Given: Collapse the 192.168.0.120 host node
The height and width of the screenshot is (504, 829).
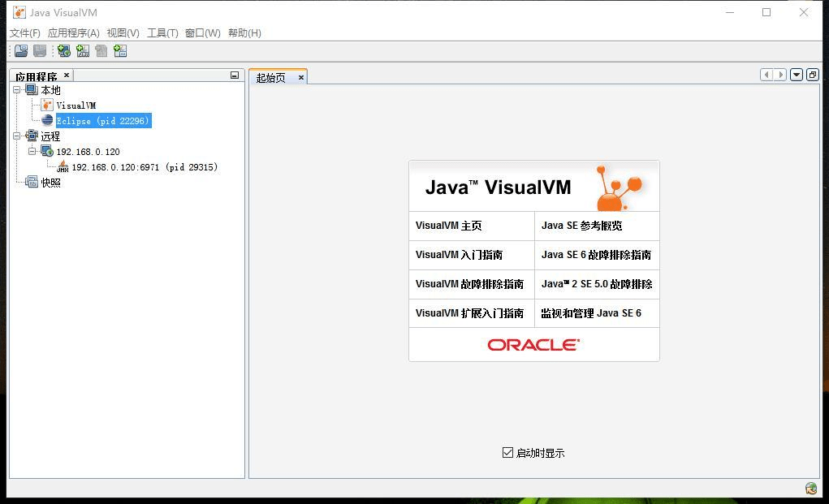Looking at the screenshot, I should tap(33, 152).
